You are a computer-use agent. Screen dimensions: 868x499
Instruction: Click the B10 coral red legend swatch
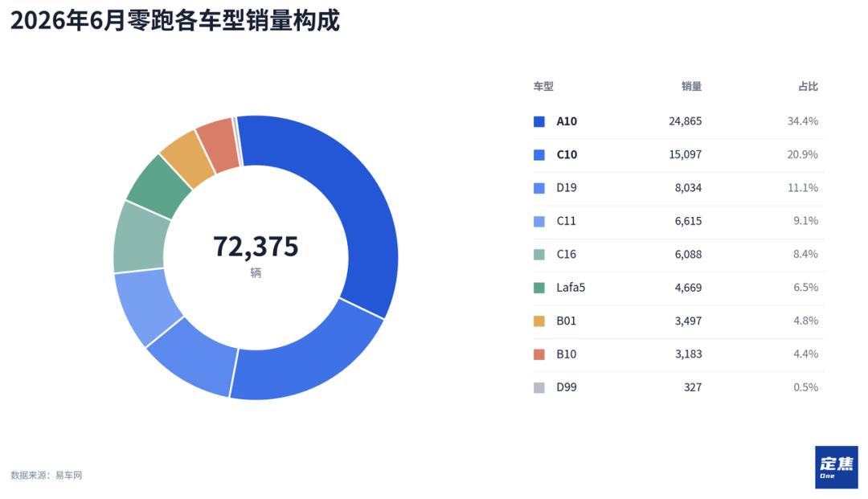pos(538,354)
